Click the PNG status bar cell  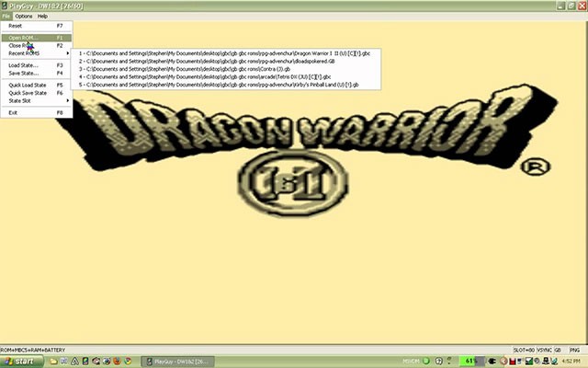tap(575, 350)
